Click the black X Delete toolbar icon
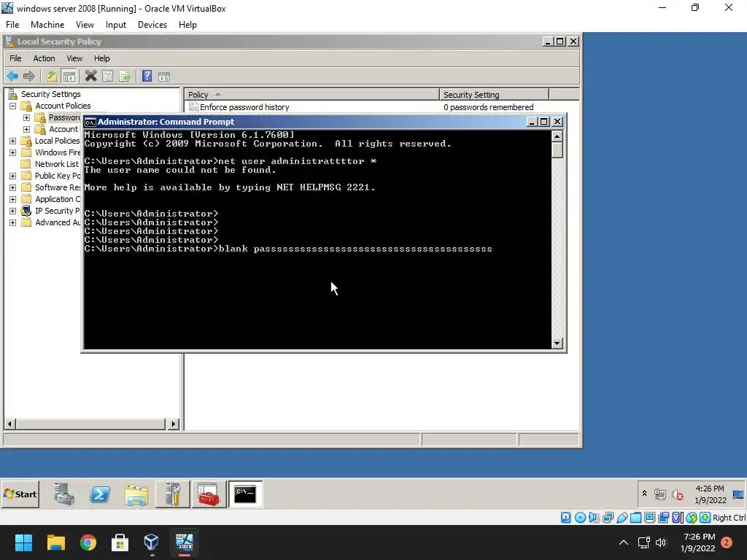The image size is (747, 560). point(90,76)
